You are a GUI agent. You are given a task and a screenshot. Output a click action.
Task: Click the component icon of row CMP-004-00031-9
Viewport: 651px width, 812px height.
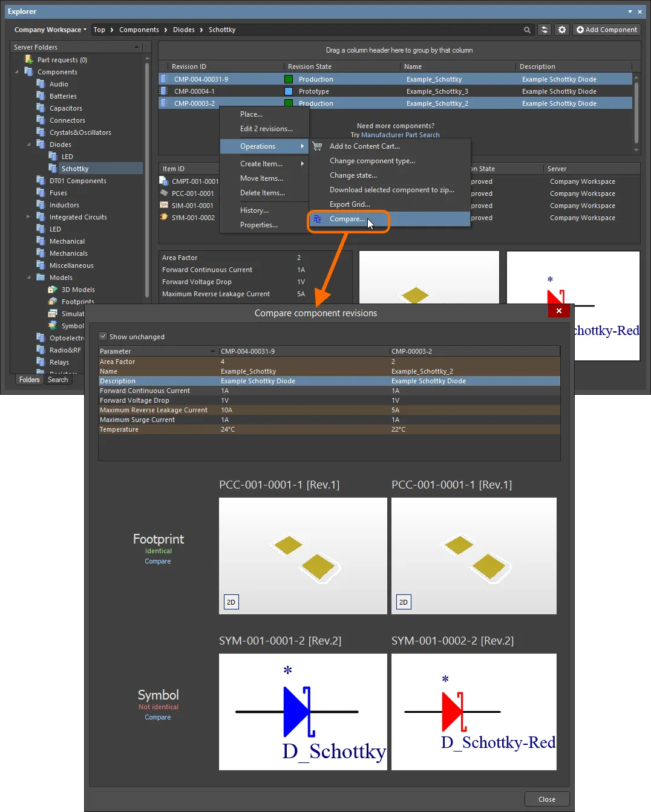tap(163, 79)
